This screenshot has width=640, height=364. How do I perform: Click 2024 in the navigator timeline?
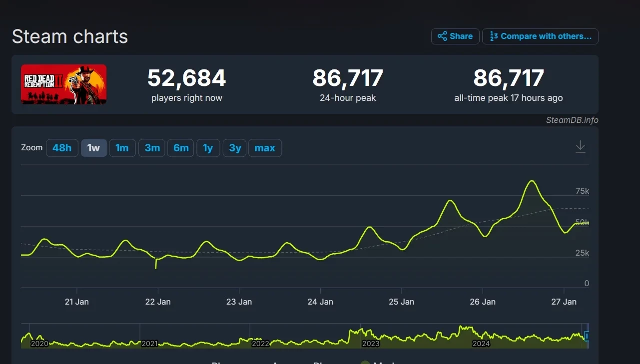click(x=481, y=344)
